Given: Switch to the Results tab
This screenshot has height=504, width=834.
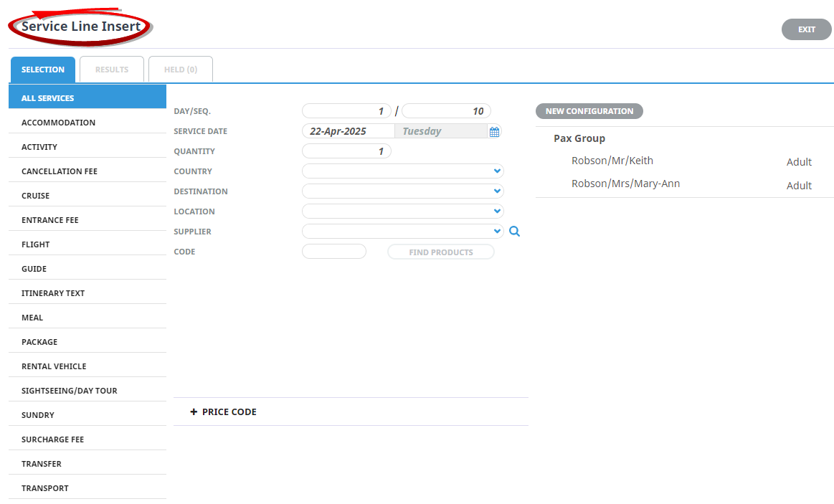Looking at the screenshot, I should [112, 70].
